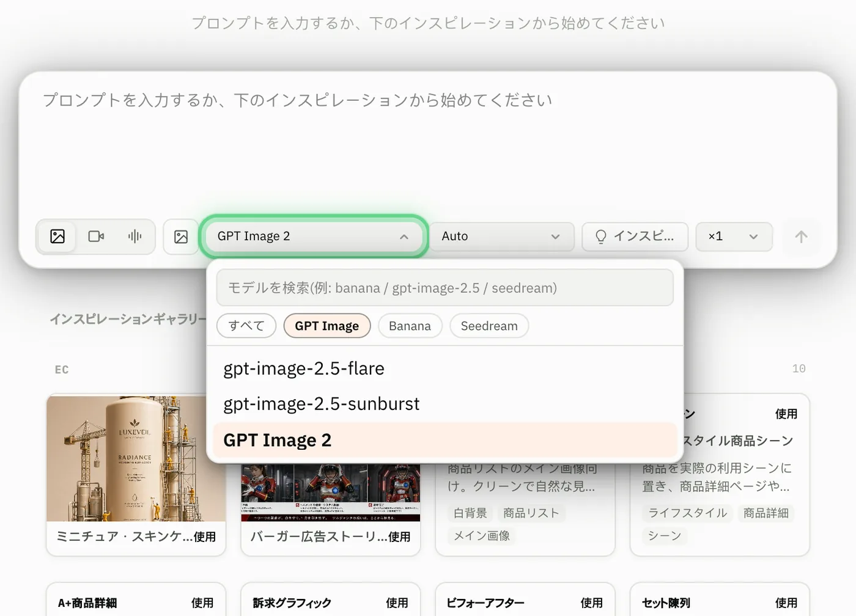This screenshot has height=616, width=856.
Task: Click the 白背景 tag
Action: [470, 513]
